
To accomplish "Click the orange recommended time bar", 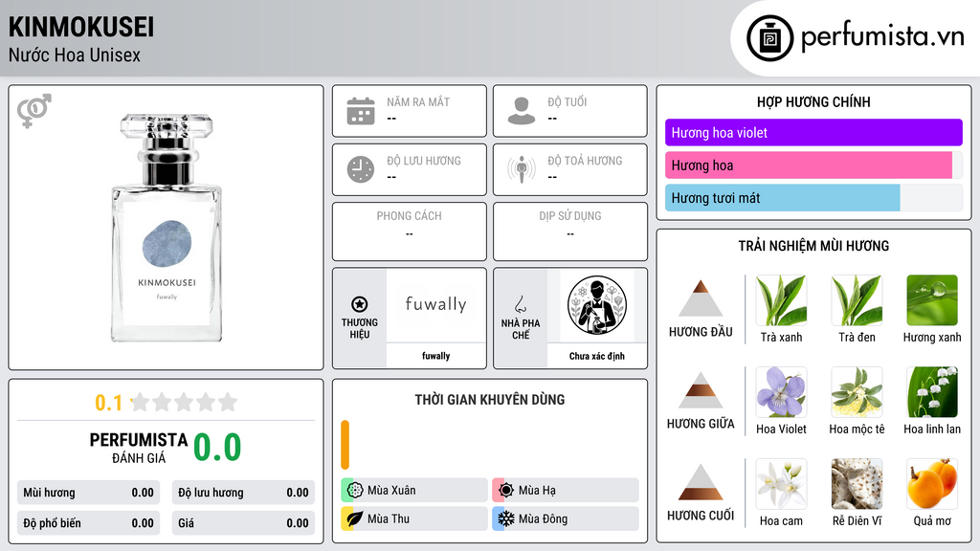I will [x=345, y=445].
